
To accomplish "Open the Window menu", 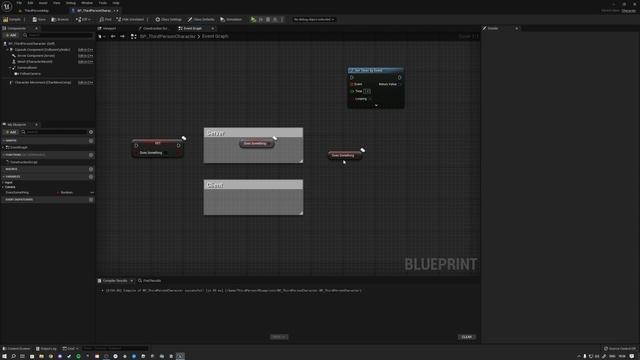I will pyautogui.click(x=87, y=3).
